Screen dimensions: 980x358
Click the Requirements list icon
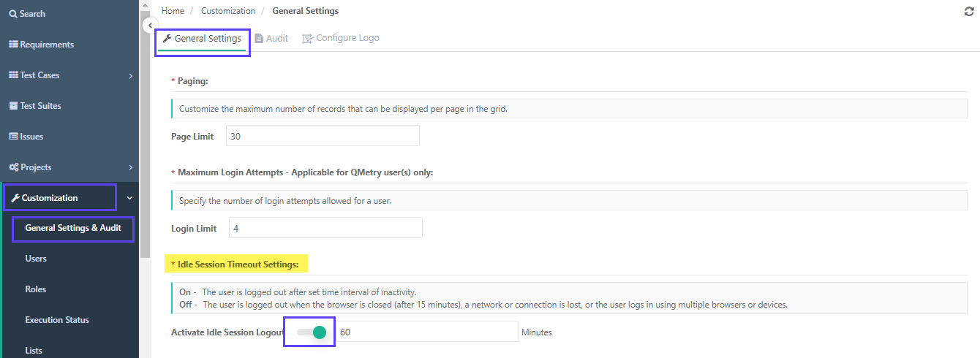[x=13, y=45]
